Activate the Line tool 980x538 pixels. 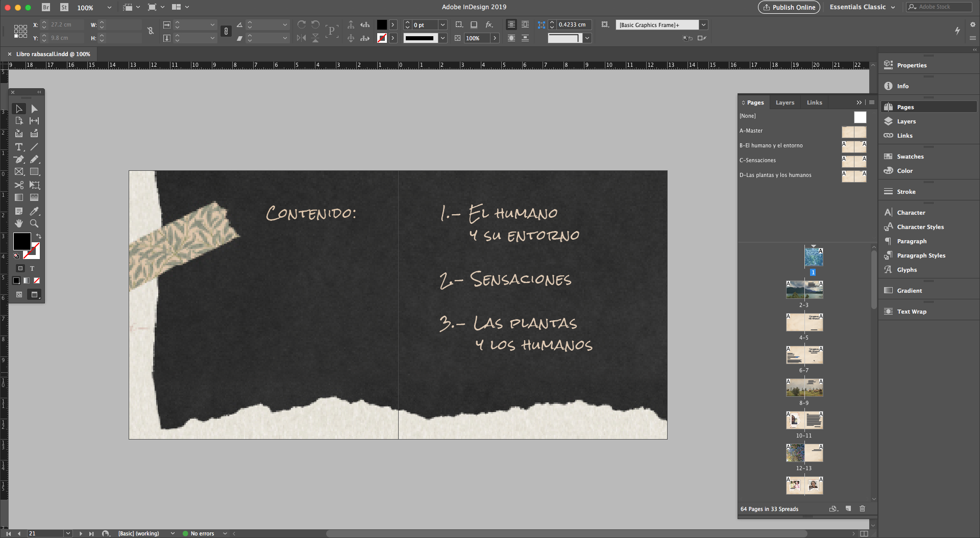click(x=34, y=147)
